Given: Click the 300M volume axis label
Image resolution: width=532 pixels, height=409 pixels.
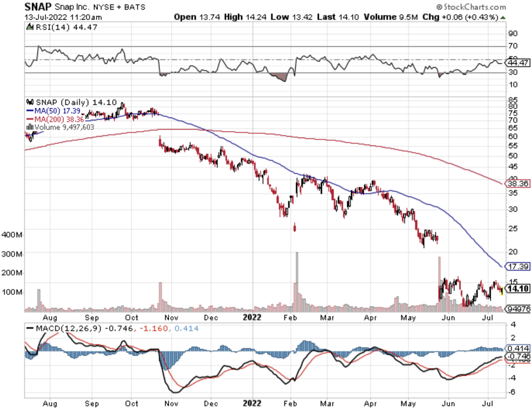Looking at the screenshot, I should tap(12, 254).
